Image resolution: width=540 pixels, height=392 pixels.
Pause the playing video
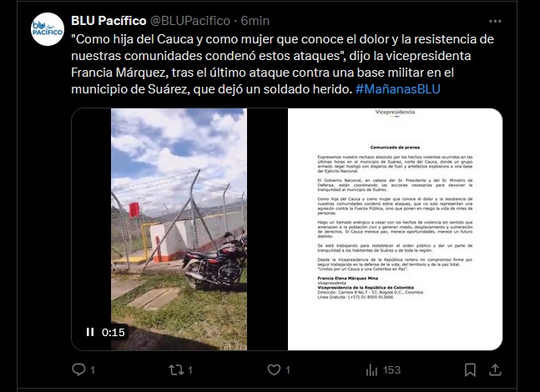tap(90, 332)
